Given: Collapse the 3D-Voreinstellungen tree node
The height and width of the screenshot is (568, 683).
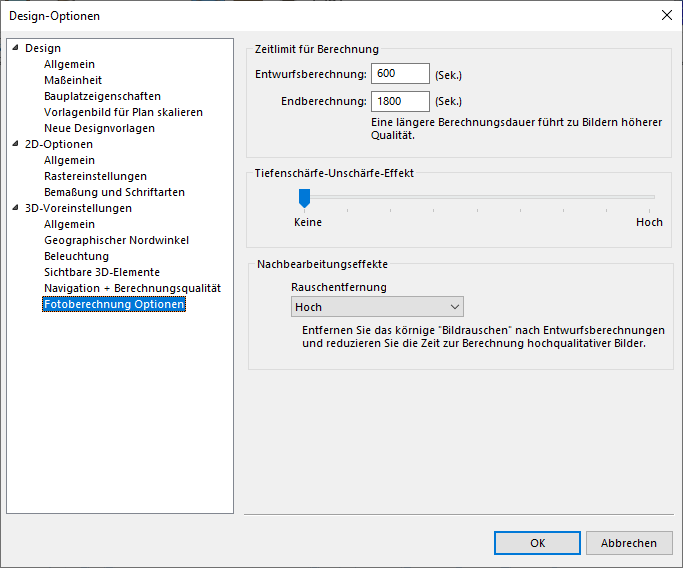Looking at the screenshot, I should pos(15,208).
